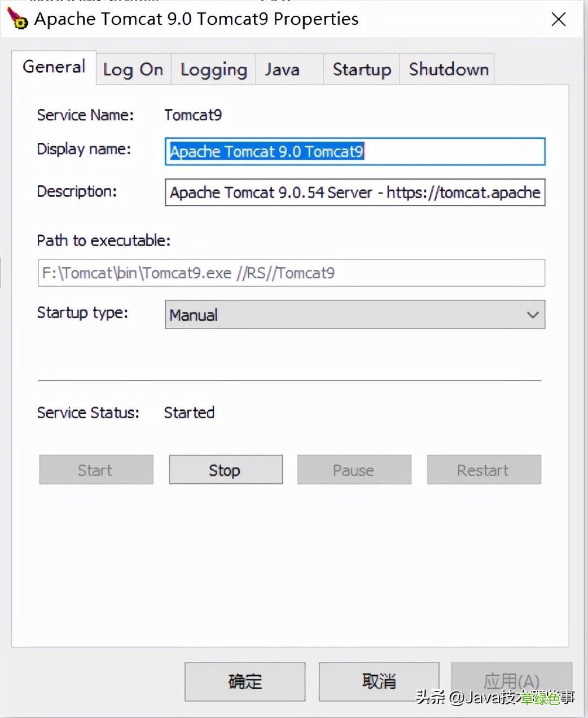Open the Manual startup type combo box
This screenshot has width=588, height=718.
(355, 314)
